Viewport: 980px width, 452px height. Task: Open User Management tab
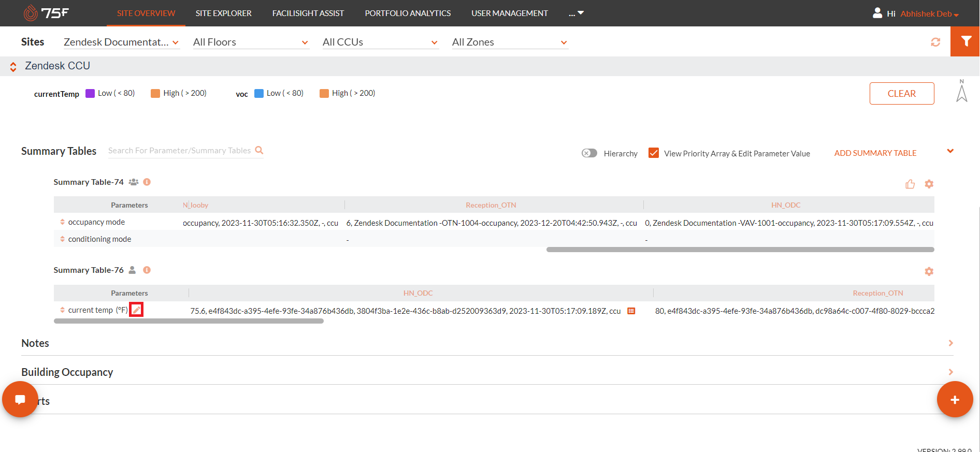coord(510,13)
